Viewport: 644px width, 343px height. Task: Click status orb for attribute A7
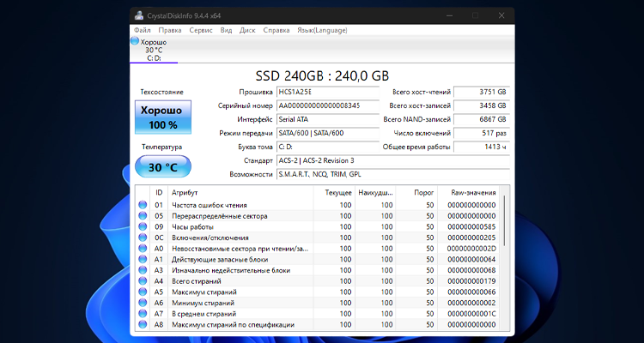[143, 314]
